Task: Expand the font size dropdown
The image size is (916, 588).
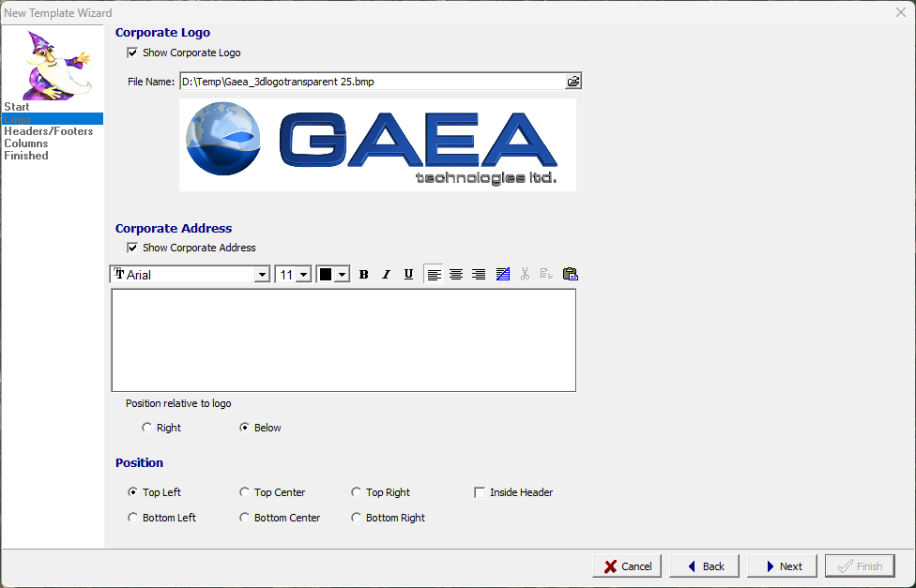Action: pos(303,275)
